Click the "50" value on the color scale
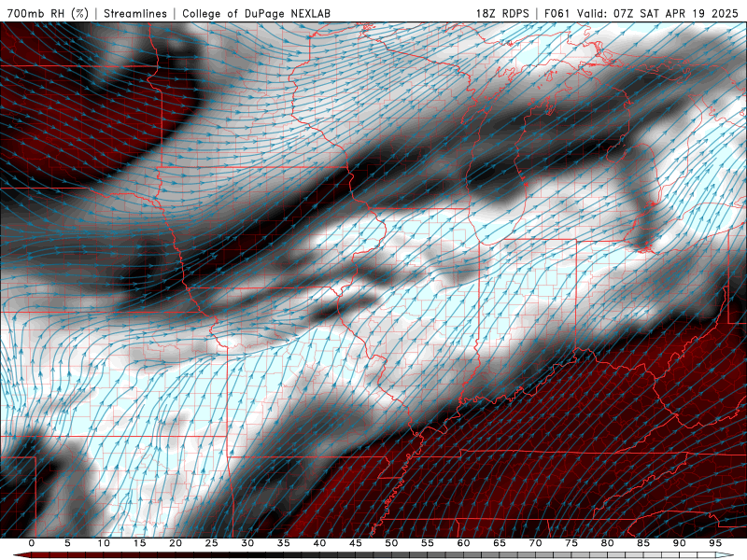The width and height of the screenshot is (747, 560). 391,543
